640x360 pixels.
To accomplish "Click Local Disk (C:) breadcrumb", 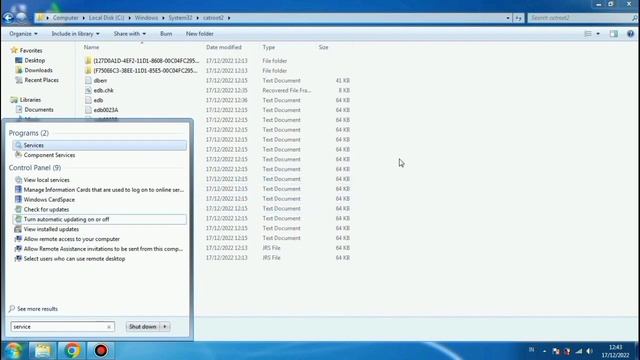I will pyautogui.click(x=106, y=18).
